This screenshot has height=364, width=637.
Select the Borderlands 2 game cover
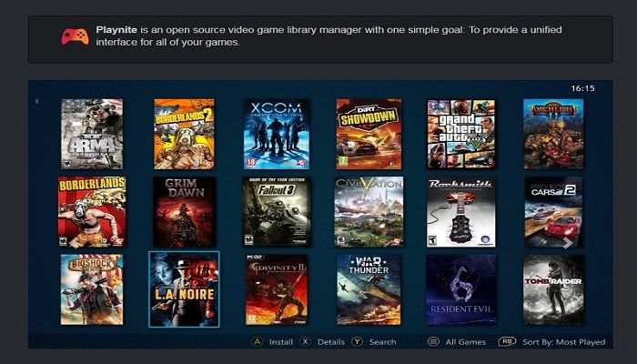tap(184, 134)
